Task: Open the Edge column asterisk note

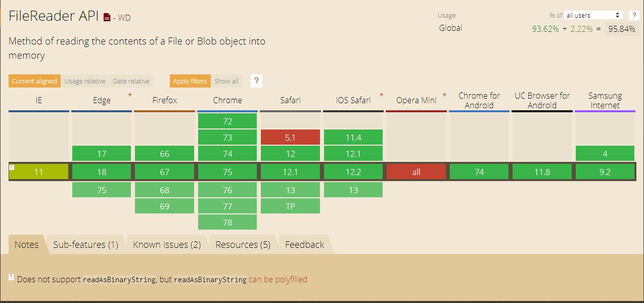Action: click(130, 95)
